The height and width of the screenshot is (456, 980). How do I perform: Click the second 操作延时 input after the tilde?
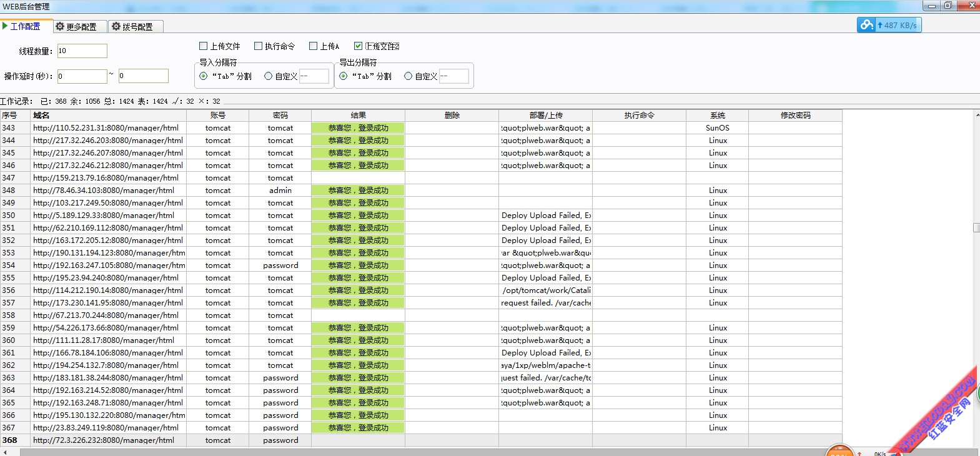click(x=143, y=76)
